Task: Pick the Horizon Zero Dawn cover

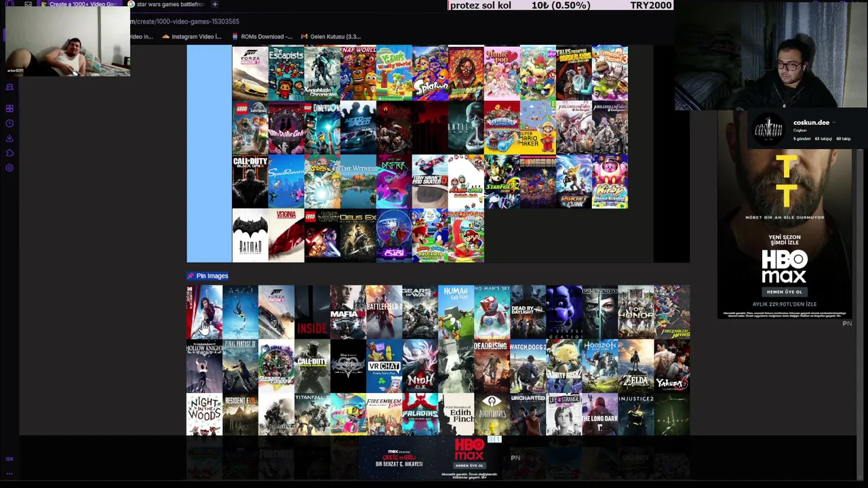Action: [599, 366]
